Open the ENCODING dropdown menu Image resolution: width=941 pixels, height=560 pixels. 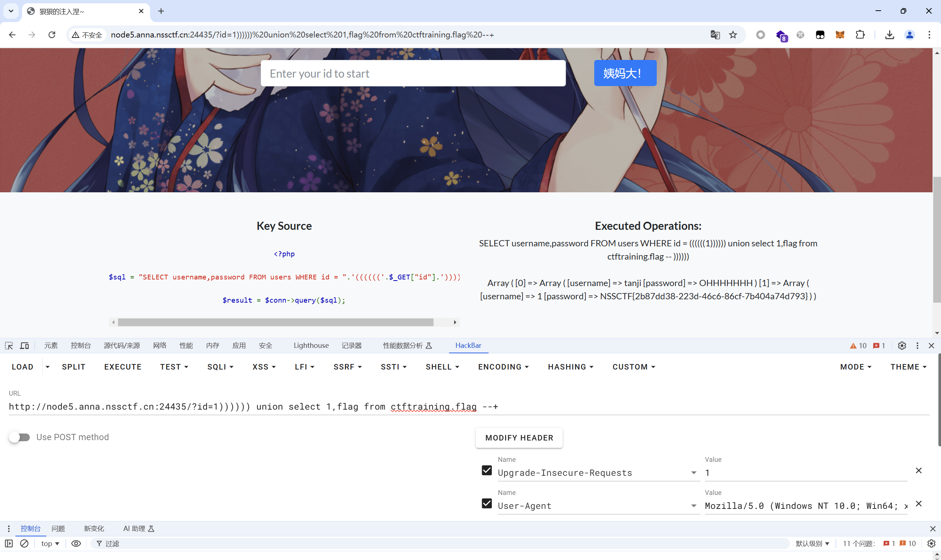tap(503, 367)
